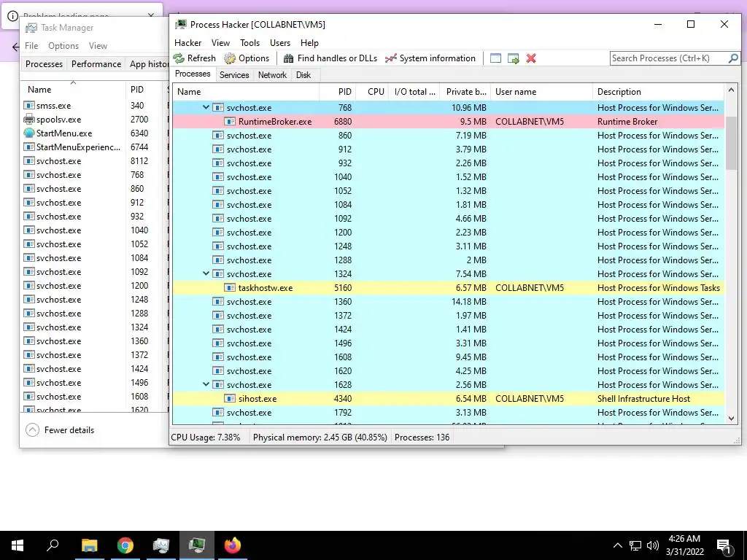Select StartMenuExperienc... row in Task Manager
The height and width of the screenshot is (560, 747).
coord(94,147)
